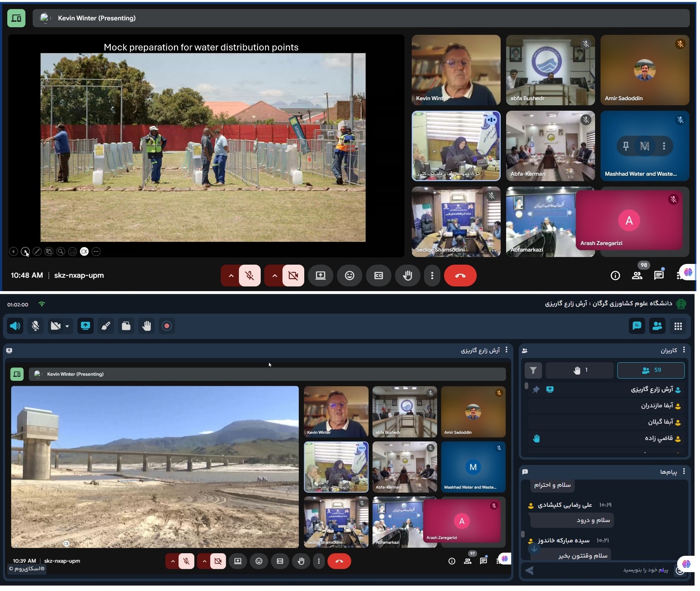Select the whiteboard brush tool
The width and height of the screenshot is (700, 591).
click(x=106, y=326)
